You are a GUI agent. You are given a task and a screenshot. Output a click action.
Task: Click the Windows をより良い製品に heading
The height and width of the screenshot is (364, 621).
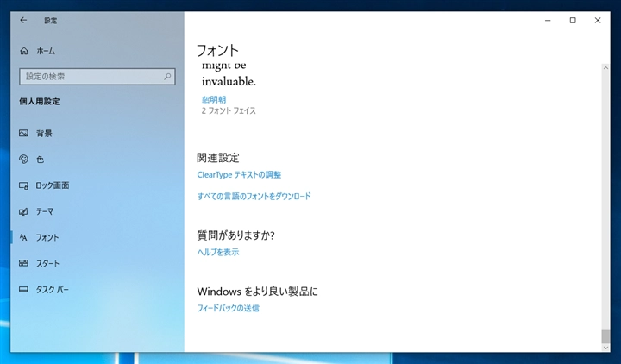tap(257, 292)
